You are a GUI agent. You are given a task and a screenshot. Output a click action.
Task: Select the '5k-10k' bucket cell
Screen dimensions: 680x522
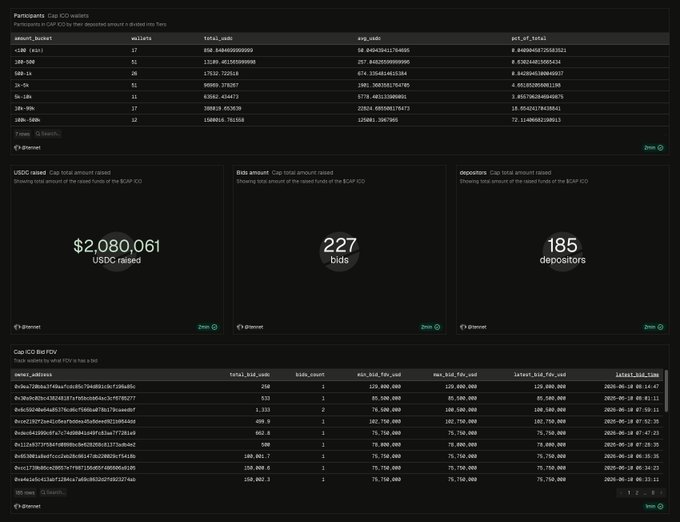[23, 97]
